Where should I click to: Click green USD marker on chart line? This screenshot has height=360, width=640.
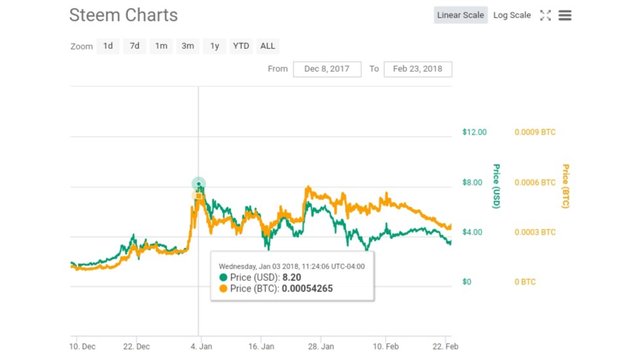(199, 184)
